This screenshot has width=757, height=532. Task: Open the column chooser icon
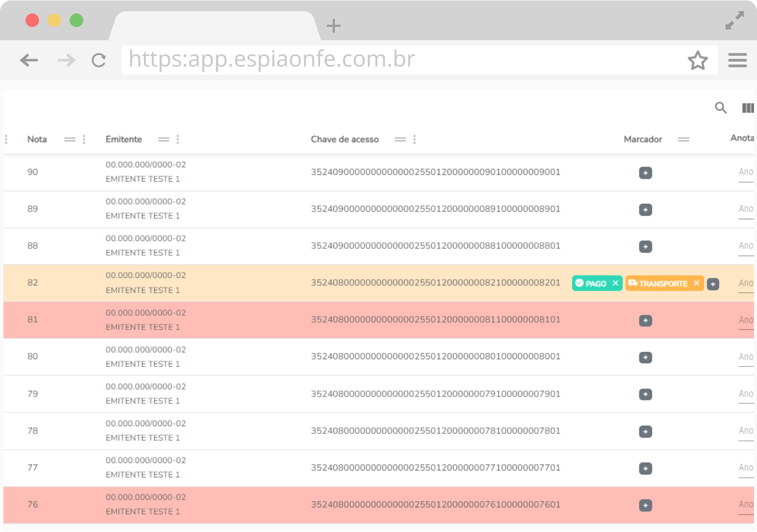coord(748,108)
